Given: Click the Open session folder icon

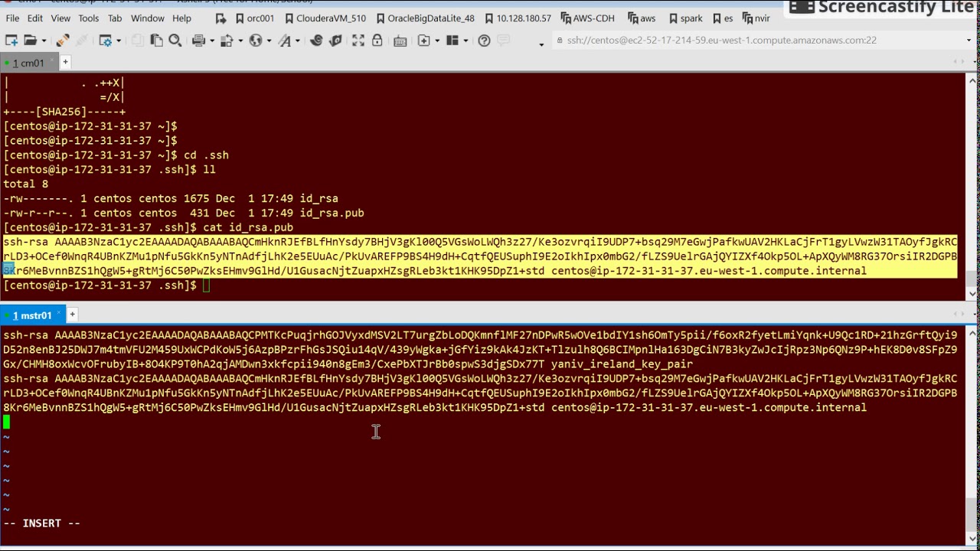Looking at the screenshot, I should coord(30,41).
